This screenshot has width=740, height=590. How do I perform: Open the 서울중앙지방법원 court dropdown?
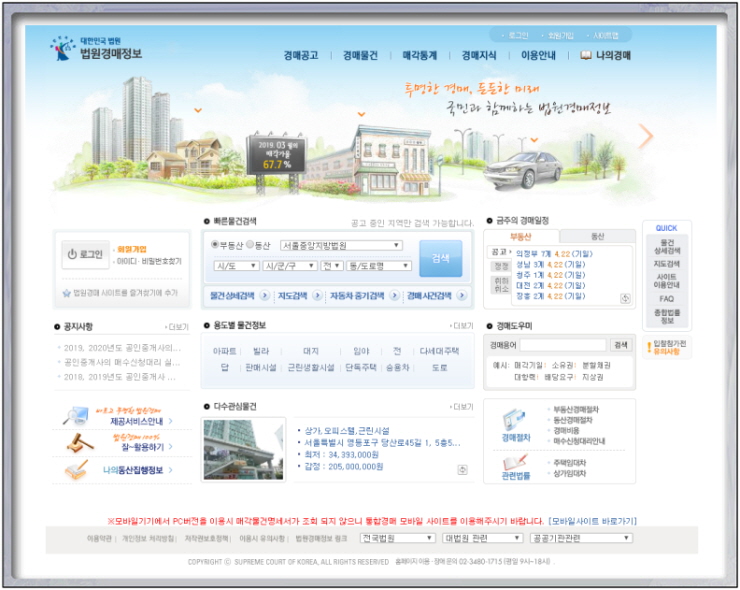[x=341, y=245]
